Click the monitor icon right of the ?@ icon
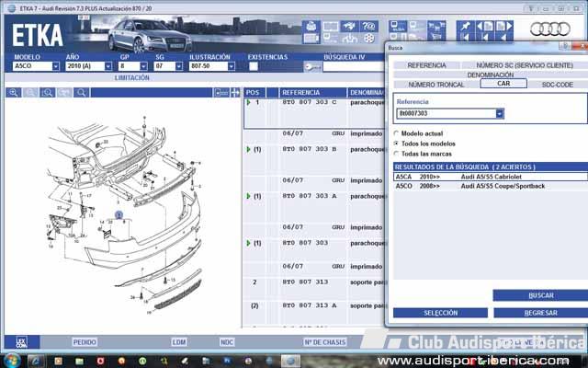This screenshot has height=368, width=588. click(x=398, y=27)
